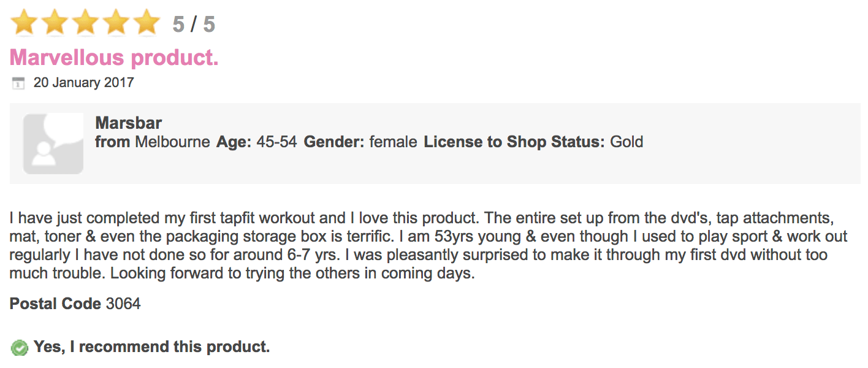Click the second gold rating star
Screen dimensions: 868x368
[x=55, y=23]
